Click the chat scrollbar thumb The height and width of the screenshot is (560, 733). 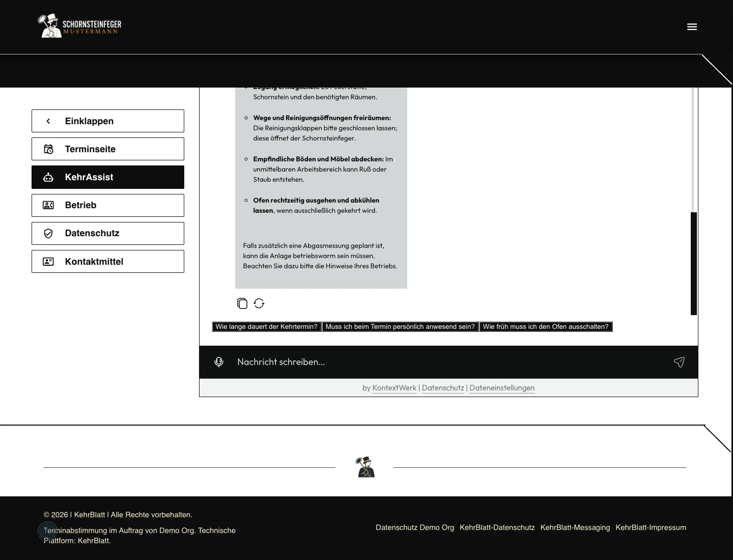pos(693,264)
